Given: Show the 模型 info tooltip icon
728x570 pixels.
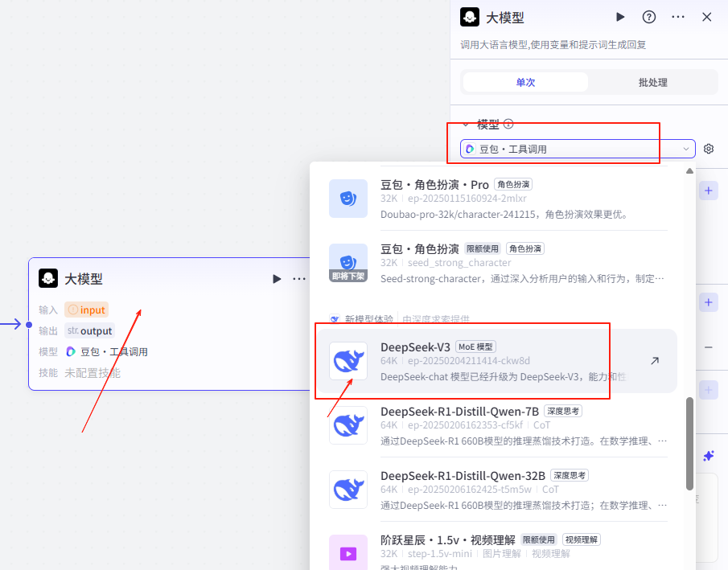Looking at the screenshot, I should point(508,124).
